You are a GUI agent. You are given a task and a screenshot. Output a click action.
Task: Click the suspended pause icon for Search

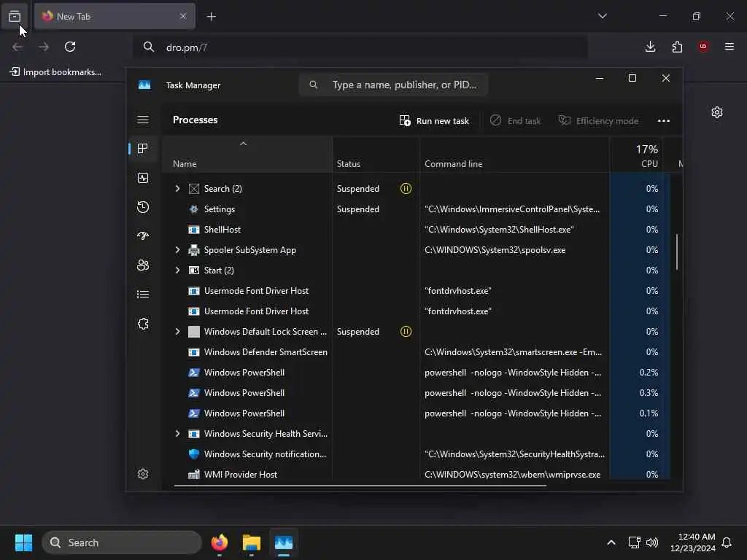pos(406,189)
